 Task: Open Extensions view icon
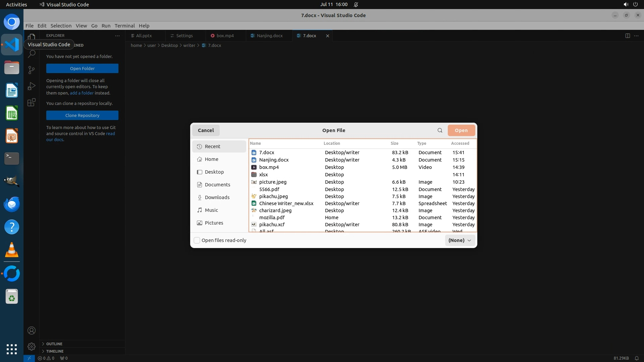32,102
